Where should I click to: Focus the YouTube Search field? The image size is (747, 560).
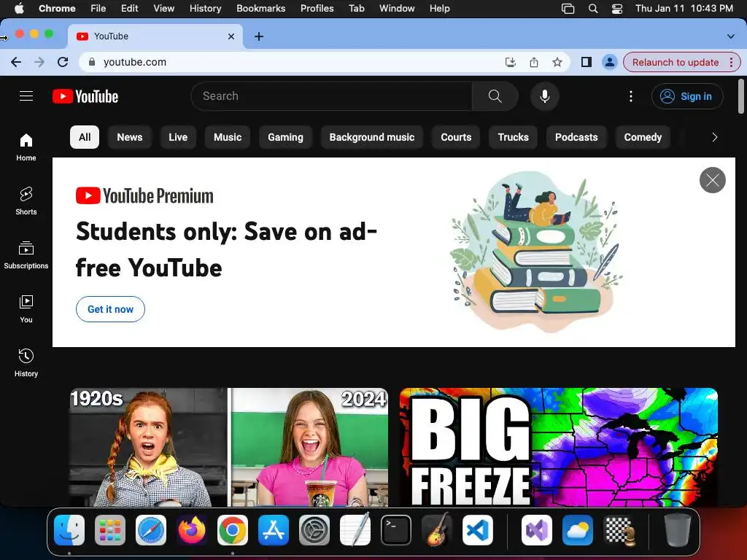[x=331, y=96]
